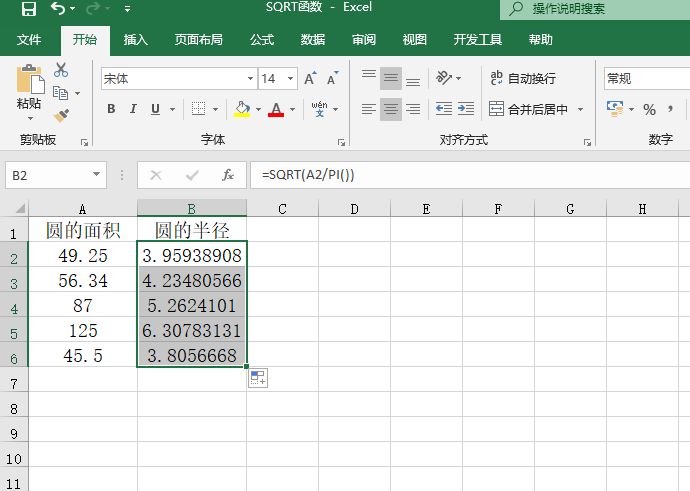Image resolution: width=690 pixels, height=491 pixels.
Task: Click the Cut scissors icon
Action: [61, 70]
